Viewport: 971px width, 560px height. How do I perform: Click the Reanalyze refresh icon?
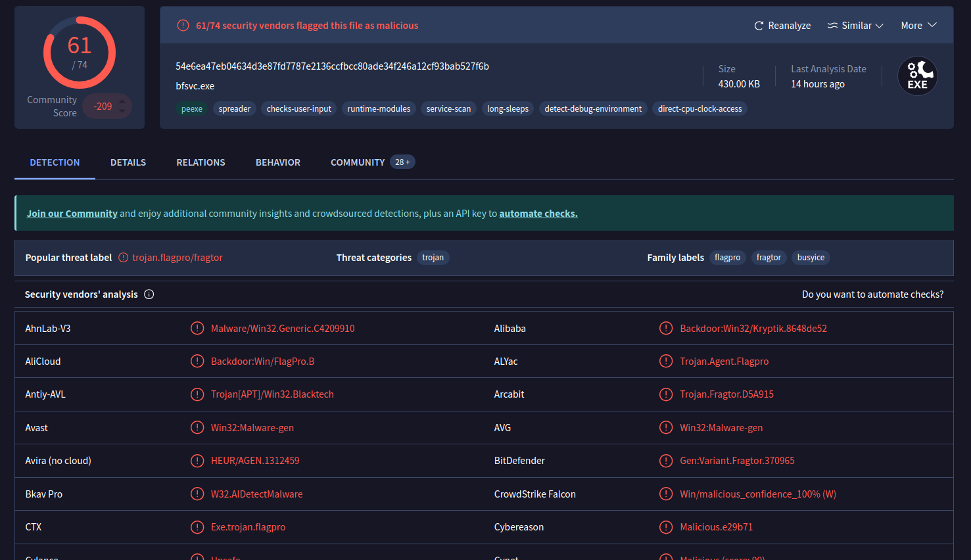(x=759, y=26)
